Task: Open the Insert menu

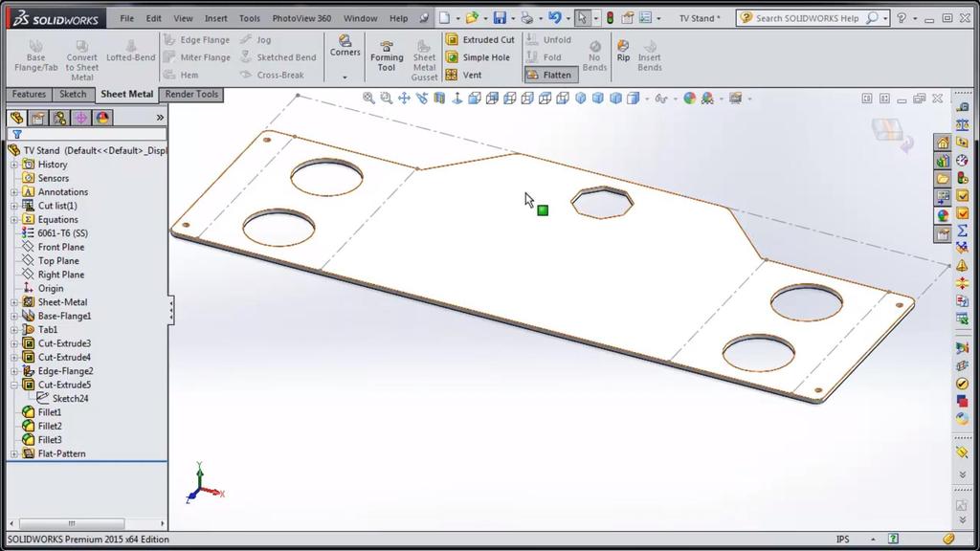Action: coord(215,18)
